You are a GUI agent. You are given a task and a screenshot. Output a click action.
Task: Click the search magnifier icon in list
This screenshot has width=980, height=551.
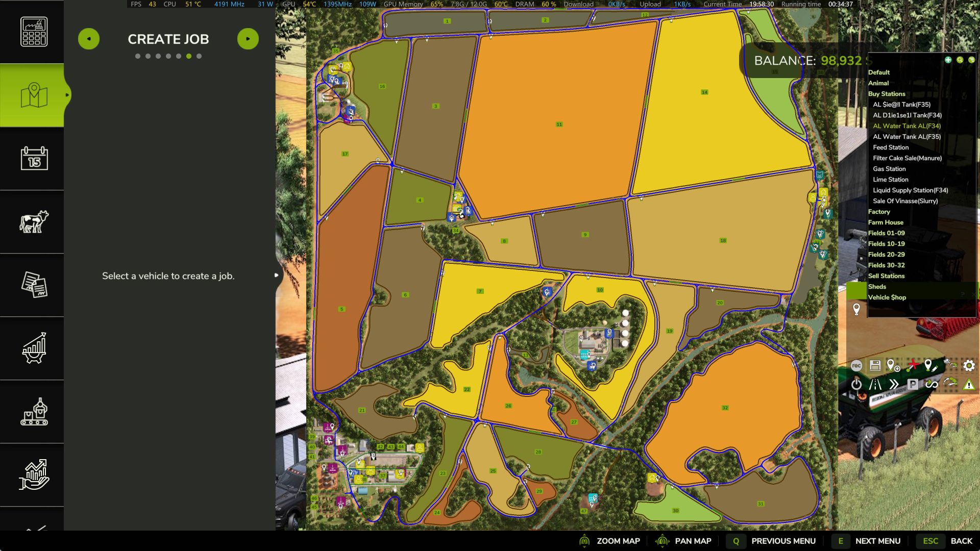click(960, 60)
